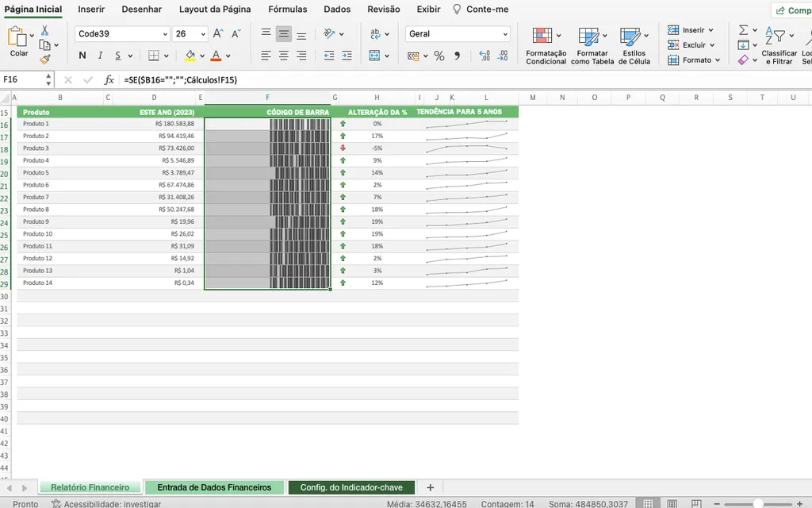Open the Revisão ribbon tab

[384, 10]
